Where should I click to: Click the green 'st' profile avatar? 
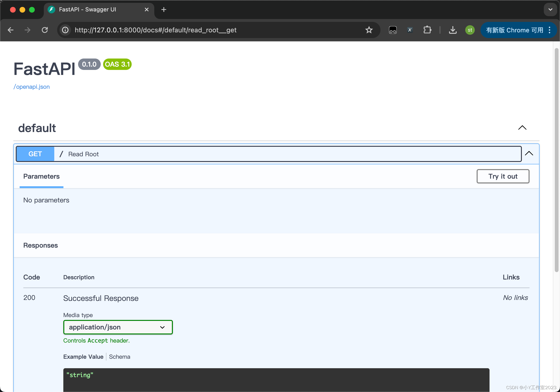click(470, 30)
